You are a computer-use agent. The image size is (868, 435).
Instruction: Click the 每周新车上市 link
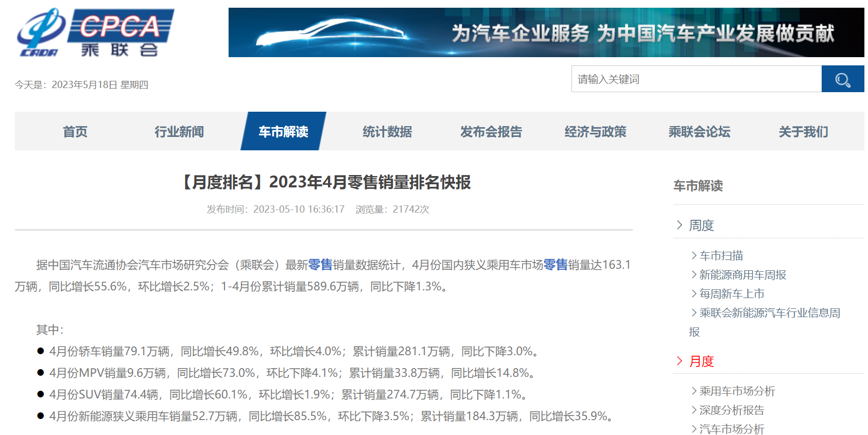[x=732, y=294]
